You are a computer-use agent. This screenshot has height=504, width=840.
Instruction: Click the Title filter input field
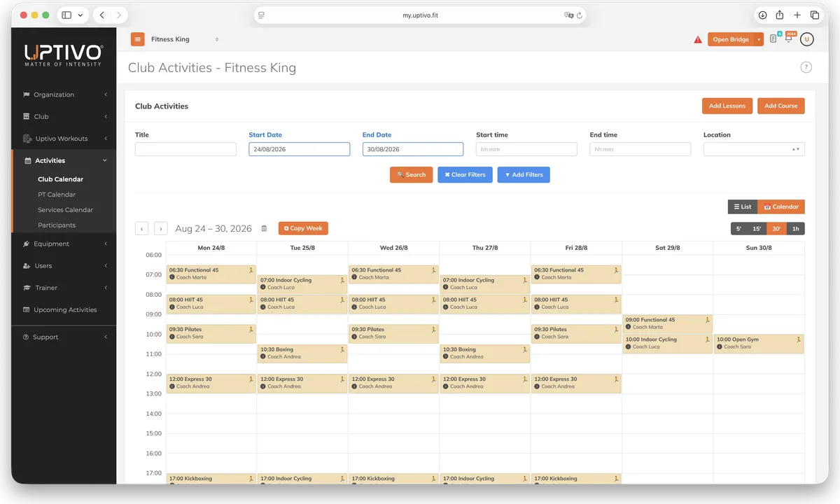[x=185, y=149]
